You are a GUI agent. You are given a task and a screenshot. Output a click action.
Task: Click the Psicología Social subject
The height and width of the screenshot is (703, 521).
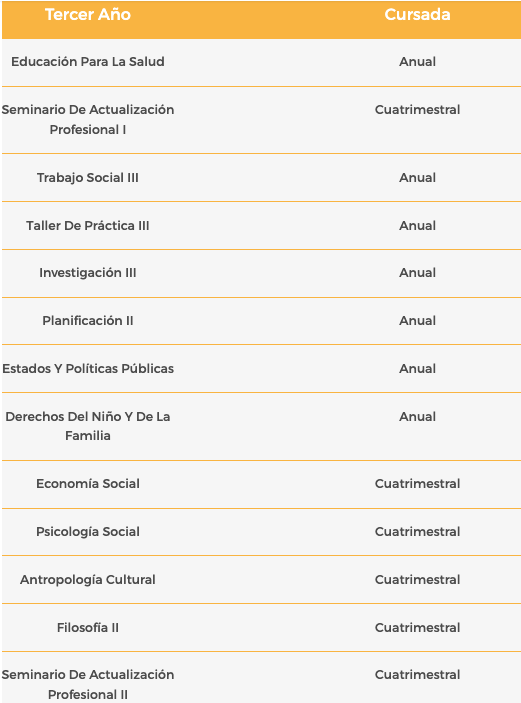click(x=88, y=532)
